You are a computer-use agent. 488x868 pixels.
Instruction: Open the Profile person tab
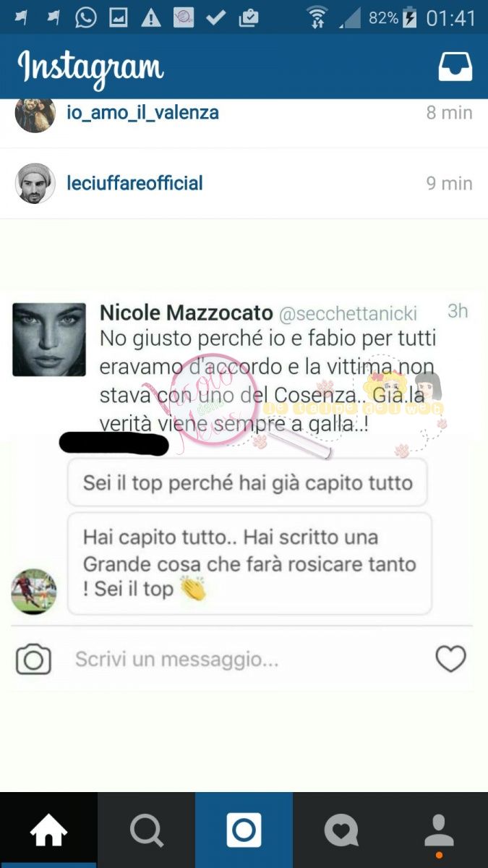439,832
